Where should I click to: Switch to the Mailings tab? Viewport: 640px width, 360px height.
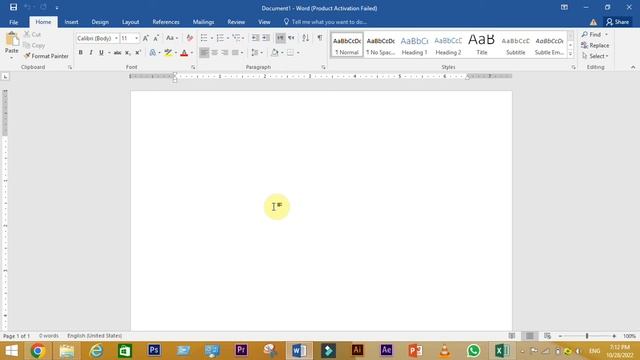pos(203,22)
